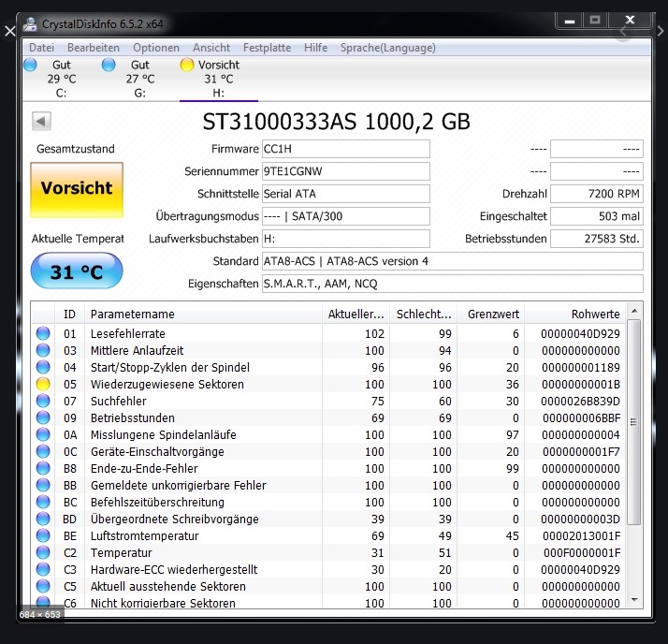Screen dimensions: 668x644
Task: Click the status orb for Mittlere Anlaufzeit
Action: [x=43, y=350]
